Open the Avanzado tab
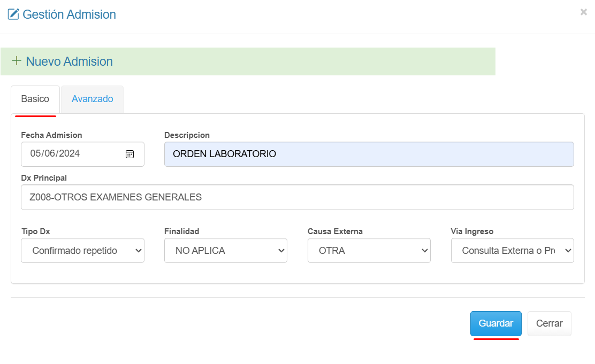This screenshot has height=364, width=595. pyautogui.click(x=93, y=99)
